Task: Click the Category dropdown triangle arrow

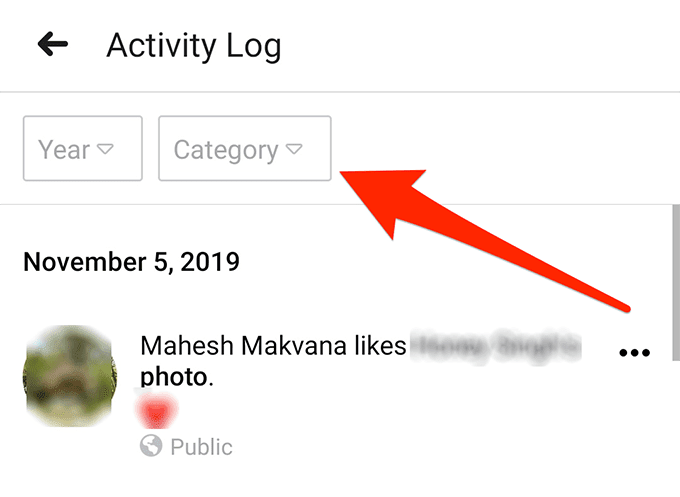Action: tap(294, 150)
